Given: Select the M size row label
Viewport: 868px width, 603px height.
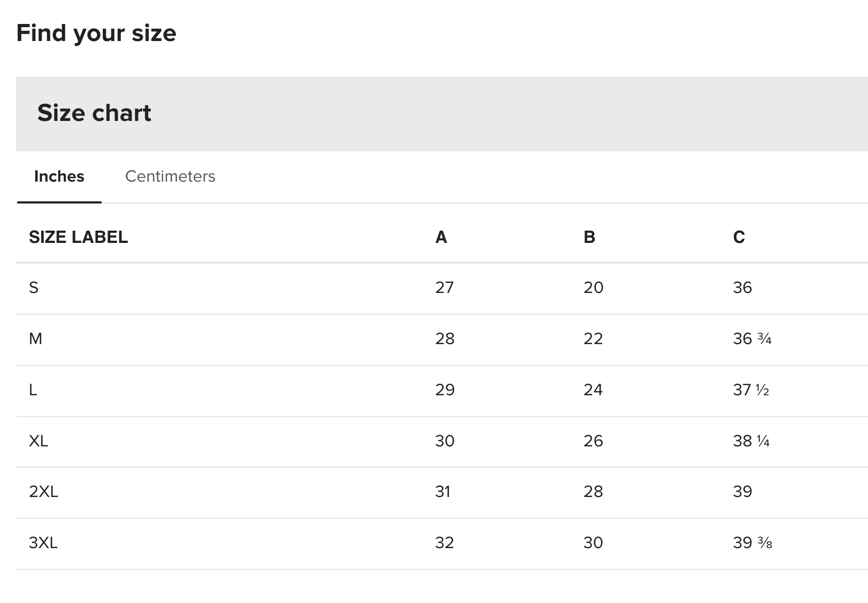Looking at the screenshot, I should 36,339.
